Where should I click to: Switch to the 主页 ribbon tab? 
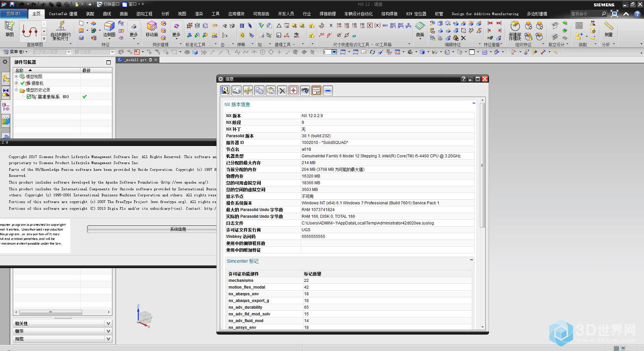[36, 14]
